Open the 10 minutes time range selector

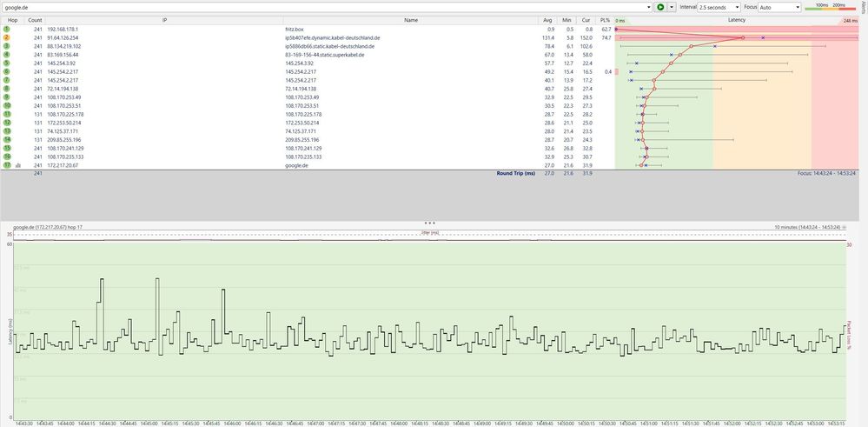click(x=811, y=227)
